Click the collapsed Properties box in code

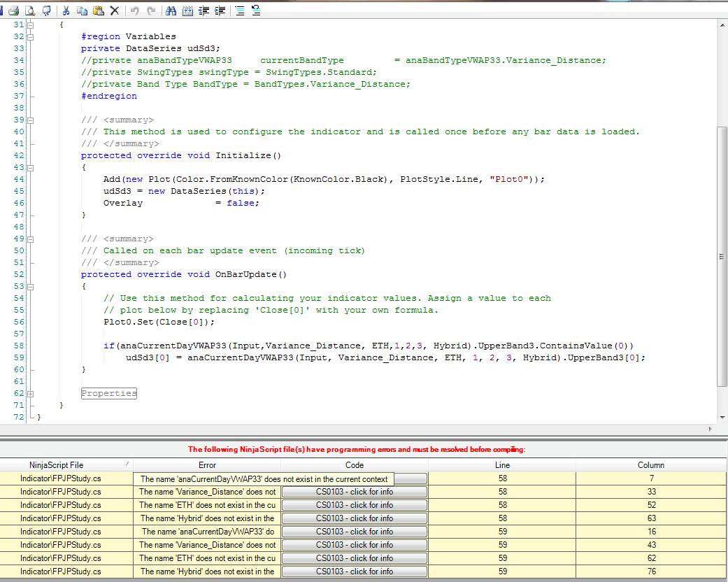tap(109, 393)
